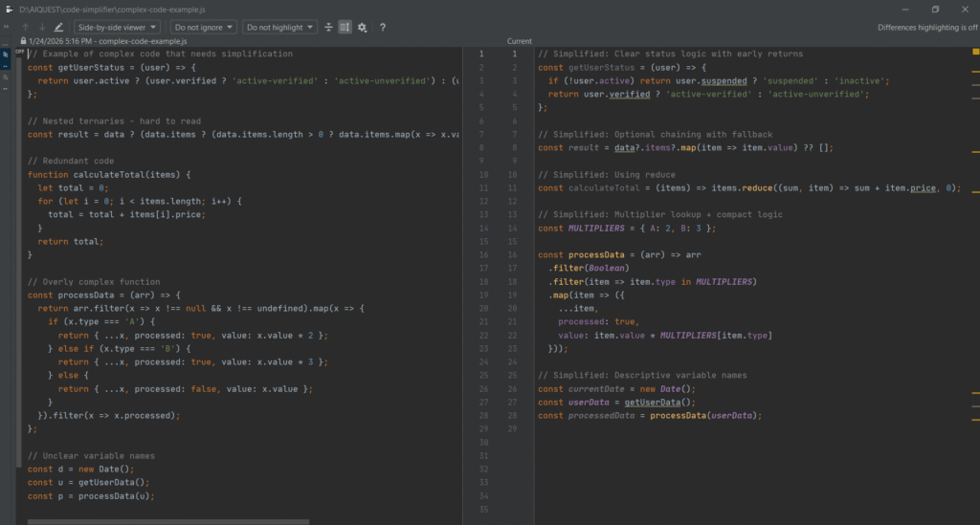980x525 pixels.
Task: Click the app icon in title bar
Action: [x=11, y=9]
